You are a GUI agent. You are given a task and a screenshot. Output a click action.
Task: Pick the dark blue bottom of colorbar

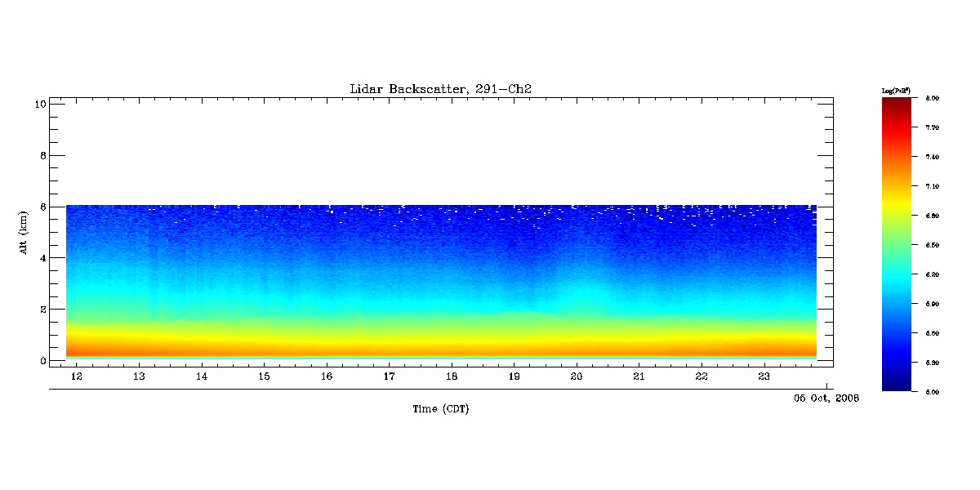898,385
